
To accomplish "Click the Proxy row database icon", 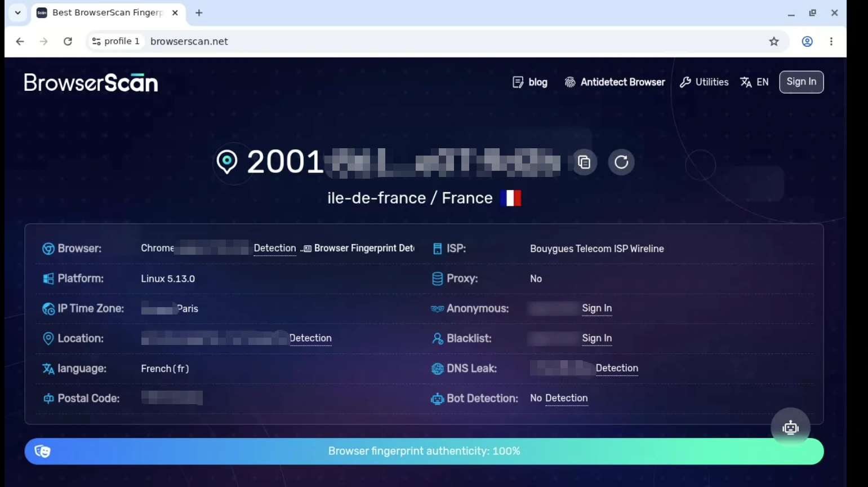I will tap(437, 278).
